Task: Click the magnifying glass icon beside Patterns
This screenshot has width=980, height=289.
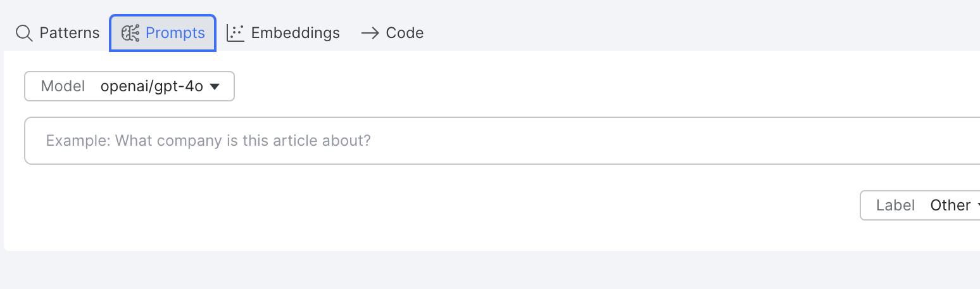Action: tap(24, 33)
